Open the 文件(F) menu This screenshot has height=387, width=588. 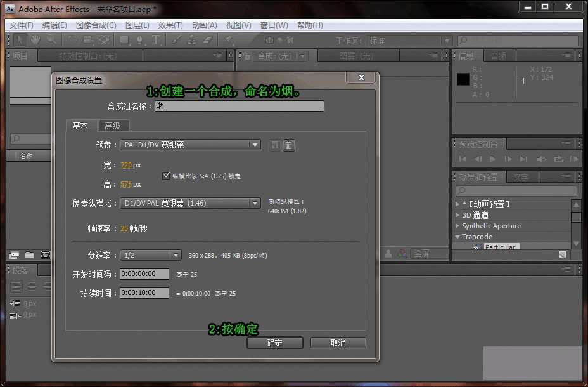[22, 25]
